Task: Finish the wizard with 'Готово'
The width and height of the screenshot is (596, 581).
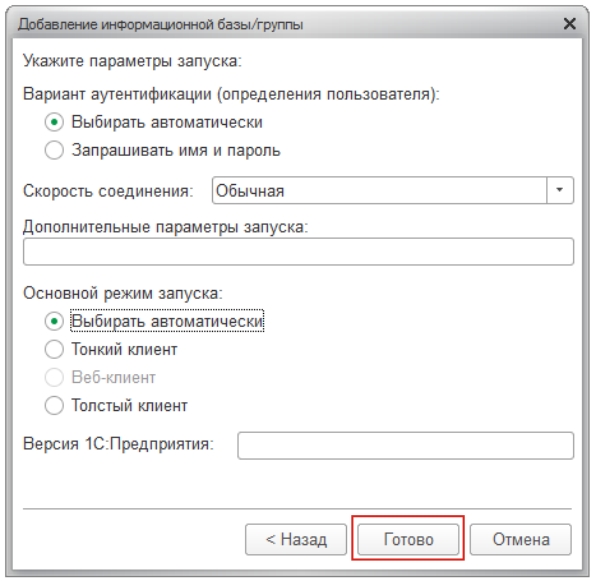Action: tap(408, 540)
